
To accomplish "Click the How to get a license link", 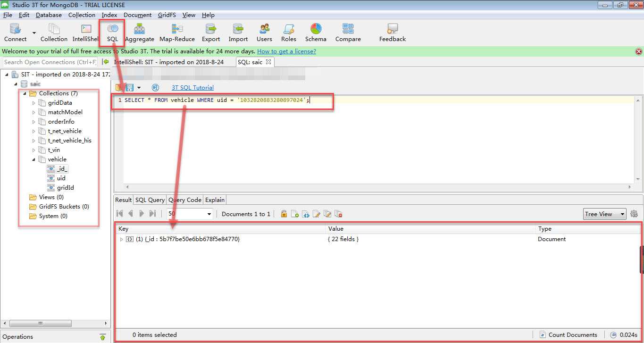I will click(287, 51).
